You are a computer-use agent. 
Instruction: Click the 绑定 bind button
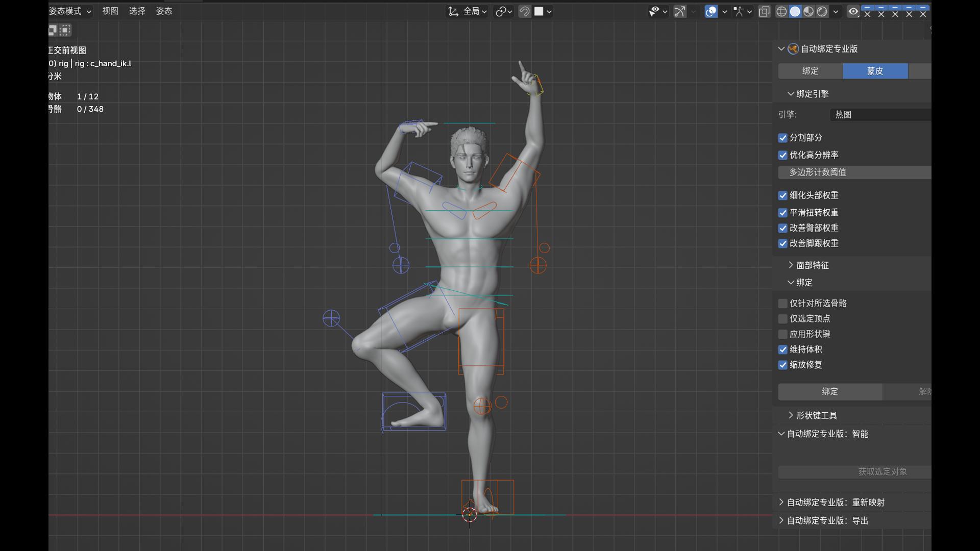(x=830, y=391)
